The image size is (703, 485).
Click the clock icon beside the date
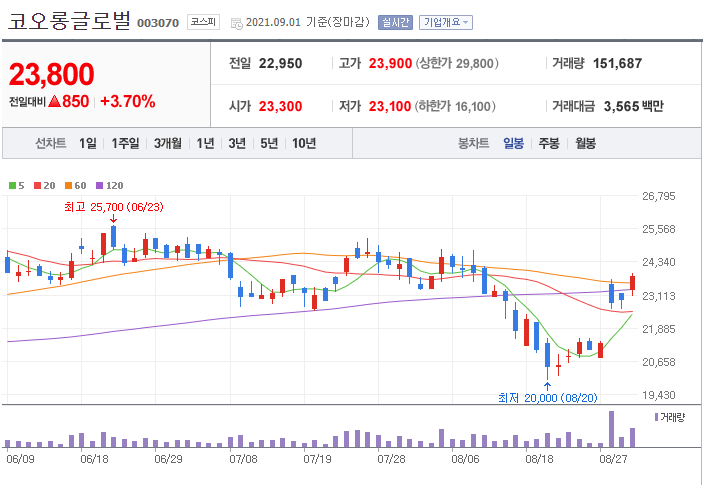(x=237, y=24)
